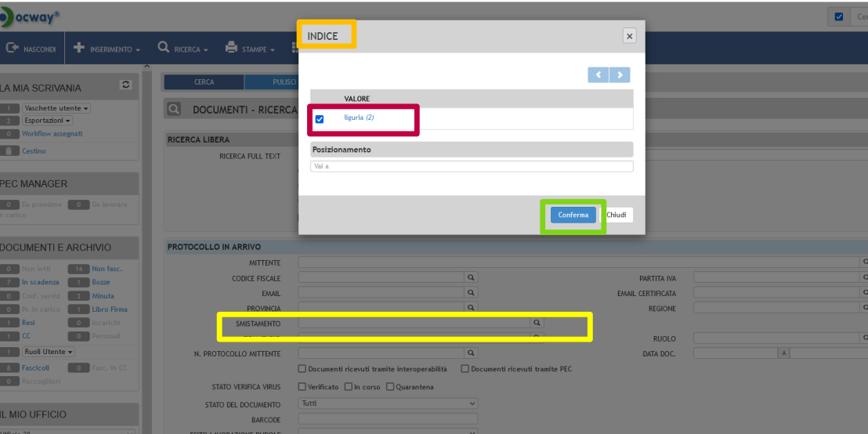Open the Inserimento menu
868x434 pixels.
tap(107, 49)
